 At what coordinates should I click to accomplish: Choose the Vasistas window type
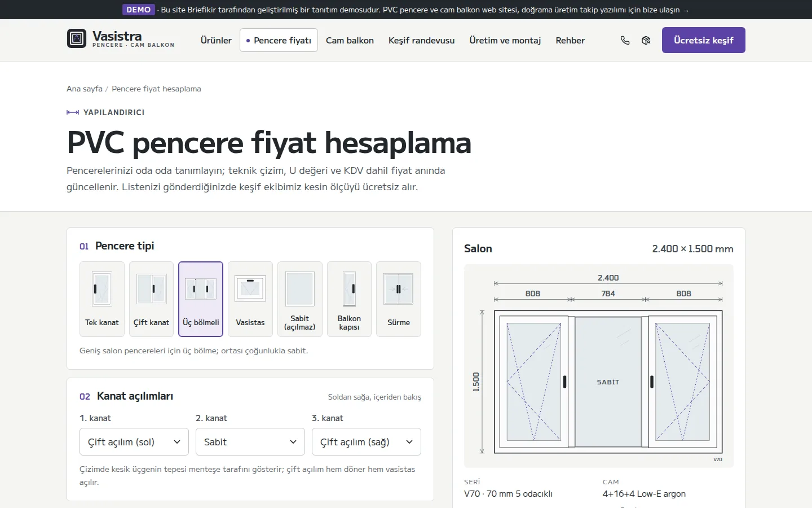(250, 299)
